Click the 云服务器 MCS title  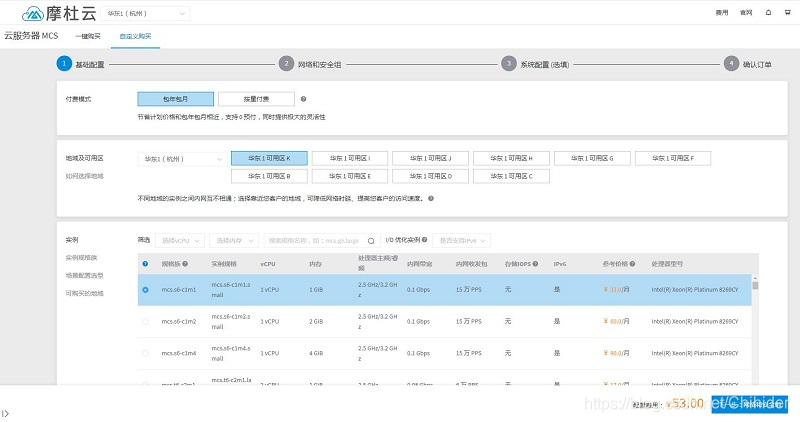31,36
